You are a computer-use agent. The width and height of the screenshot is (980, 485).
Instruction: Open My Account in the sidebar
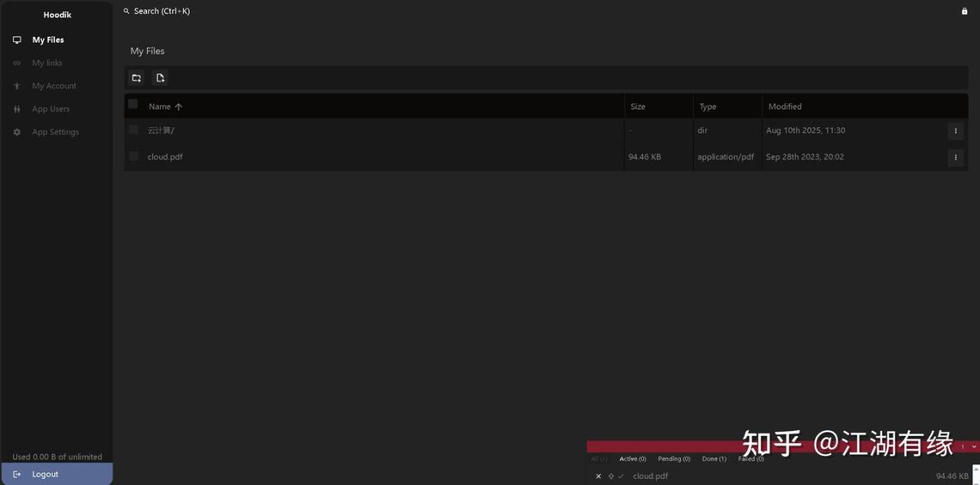54,86
